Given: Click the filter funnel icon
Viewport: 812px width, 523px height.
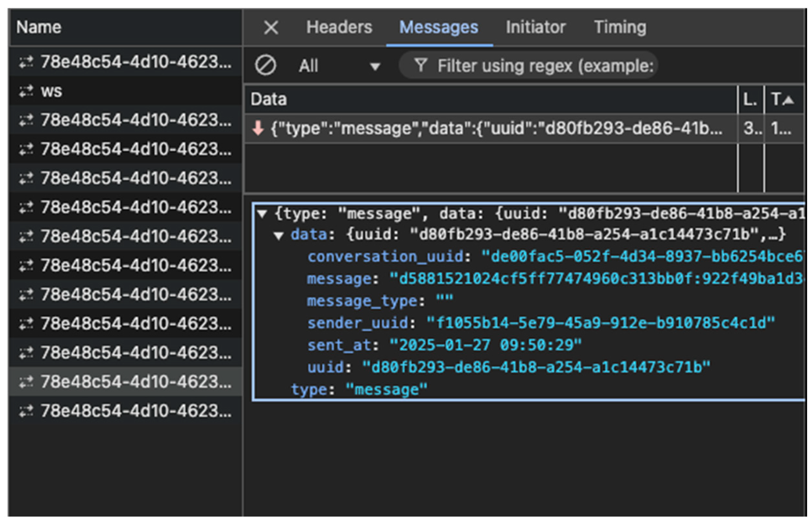Looking at the screenshot, I should (421, 65).
